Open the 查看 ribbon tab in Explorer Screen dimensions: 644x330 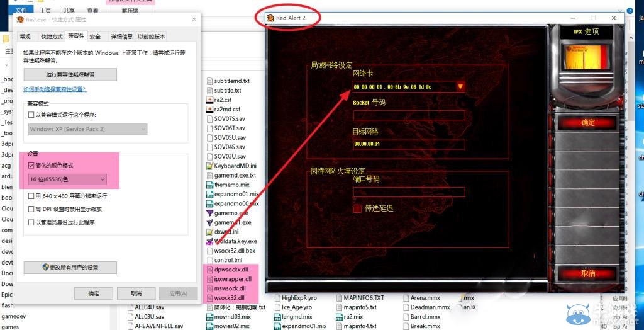[92, 10]
